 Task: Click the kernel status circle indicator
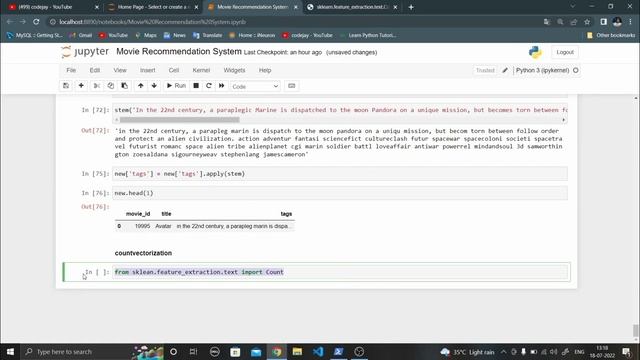pos(576,70)
